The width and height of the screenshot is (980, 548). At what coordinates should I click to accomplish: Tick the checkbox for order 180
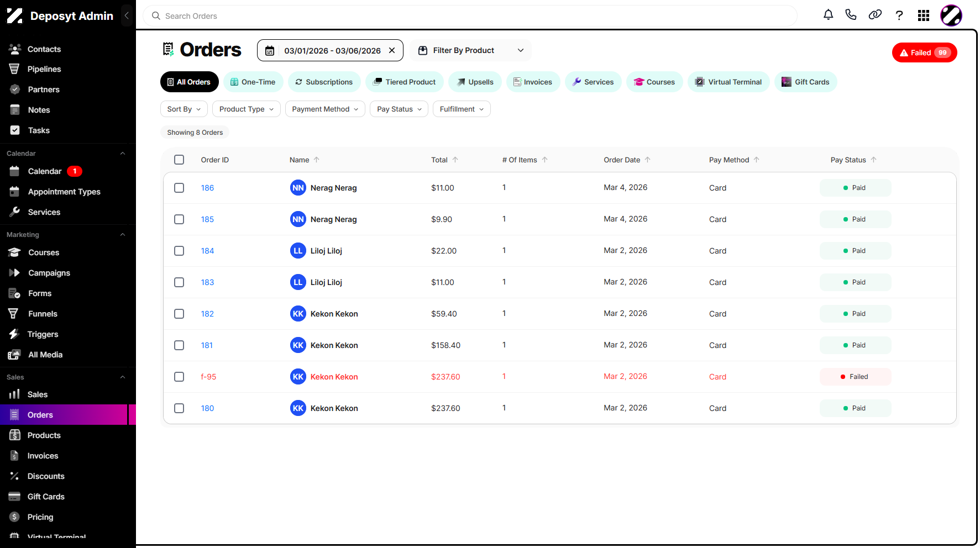179,408
